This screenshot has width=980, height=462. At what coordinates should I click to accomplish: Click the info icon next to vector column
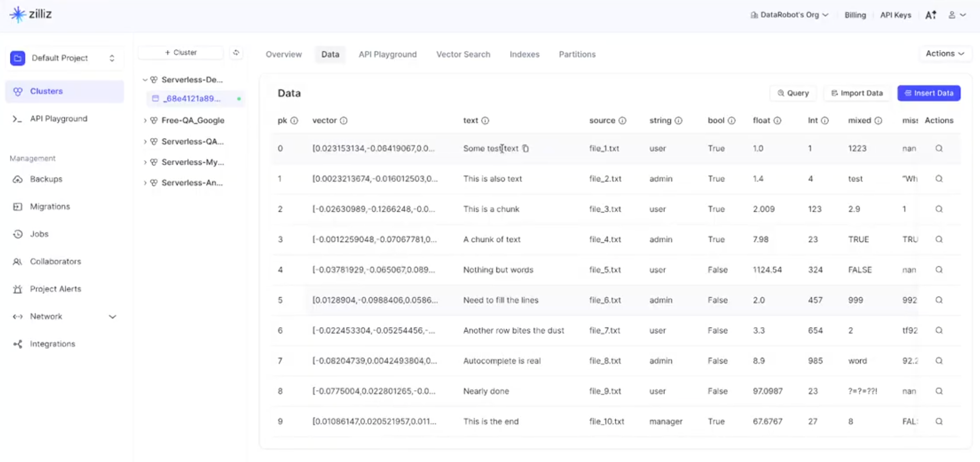pyautogui.click(x=343, y=120)
